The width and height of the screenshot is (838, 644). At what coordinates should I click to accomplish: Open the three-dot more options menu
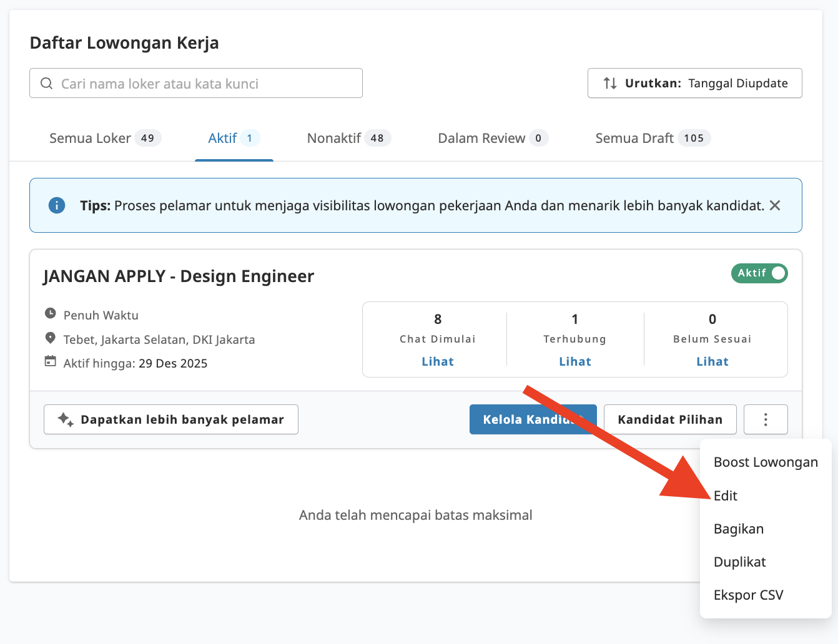tap(766, 419)
